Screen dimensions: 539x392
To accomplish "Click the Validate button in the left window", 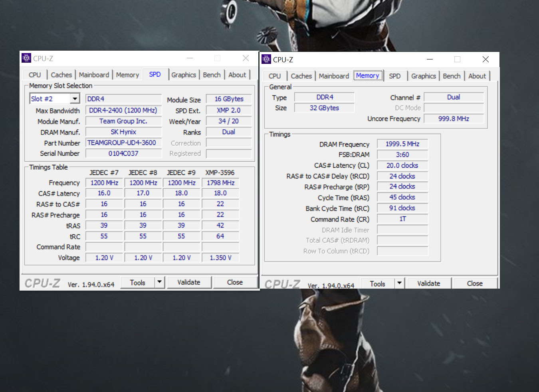I will (189, 282).
